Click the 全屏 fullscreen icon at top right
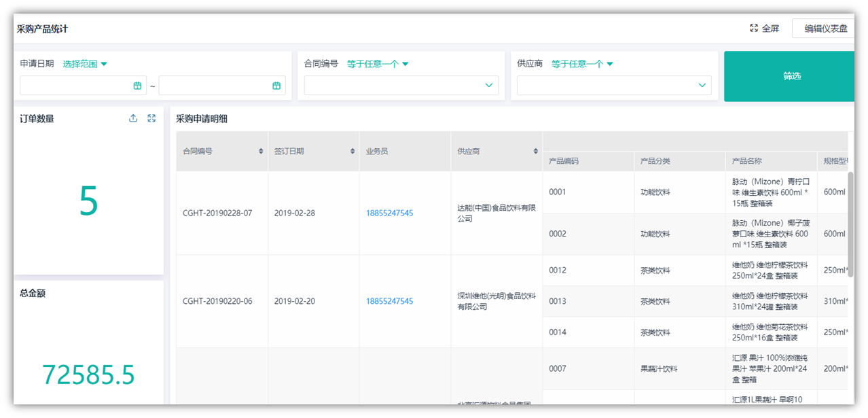Screen dimensions: 868x418 point(753,28)
